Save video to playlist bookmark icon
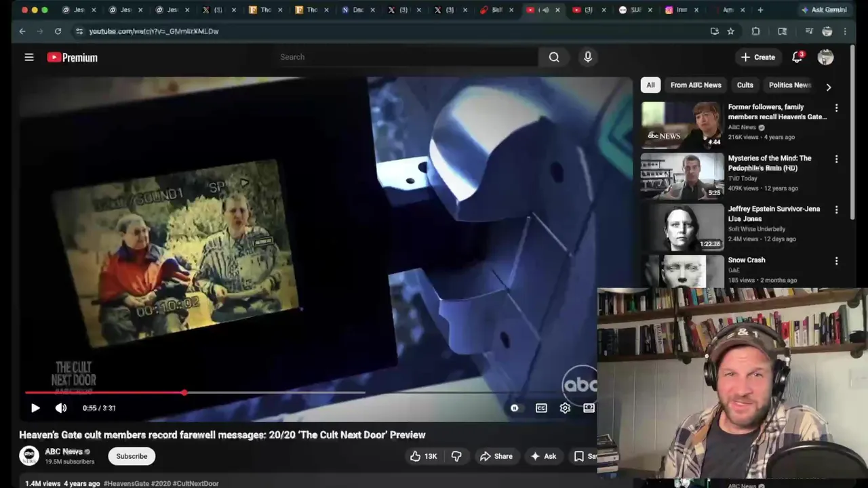This screenshot has height=488, width=868. pyautogui.click(x=579, y=456)
